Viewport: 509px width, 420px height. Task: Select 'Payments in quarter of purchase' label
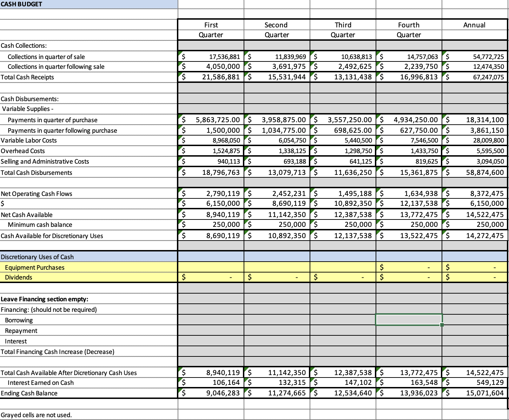click(53, 120)
